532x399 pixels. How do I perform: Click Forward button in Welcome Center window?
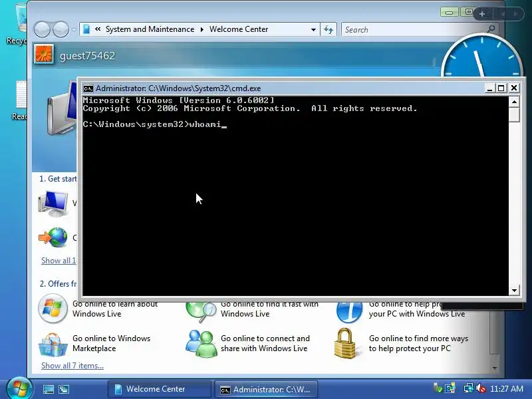pyautogui.click(x=61, y=29)
